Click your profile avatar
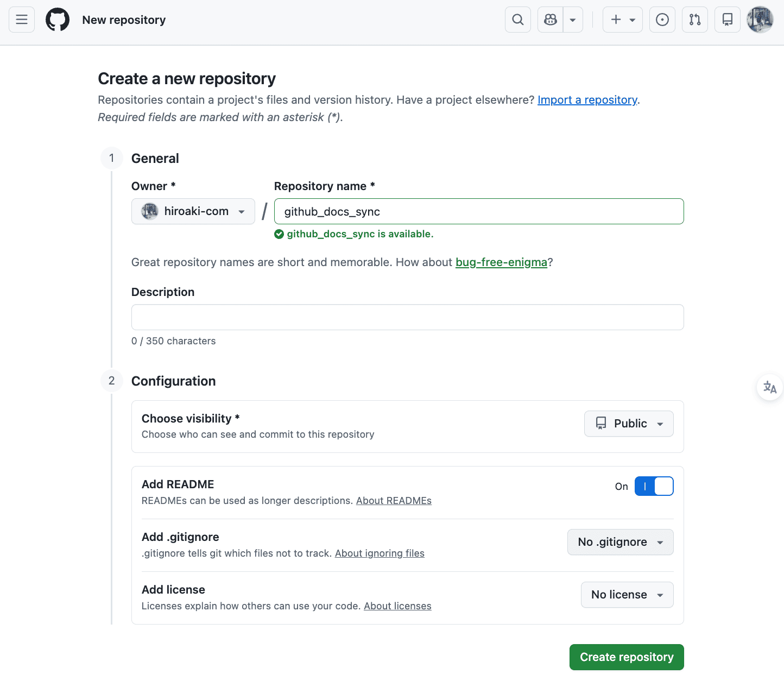The image size is (784, 693). click(760, 19)
